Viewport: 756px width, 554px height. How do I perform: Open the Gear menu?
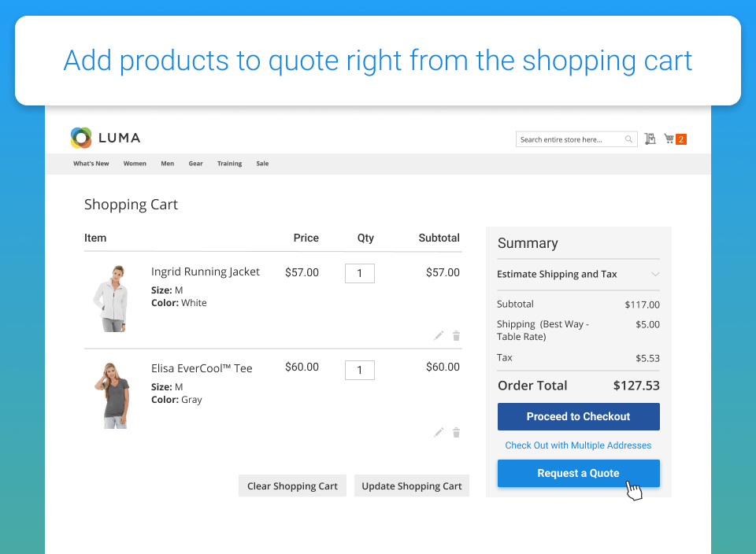pos(195,164)
